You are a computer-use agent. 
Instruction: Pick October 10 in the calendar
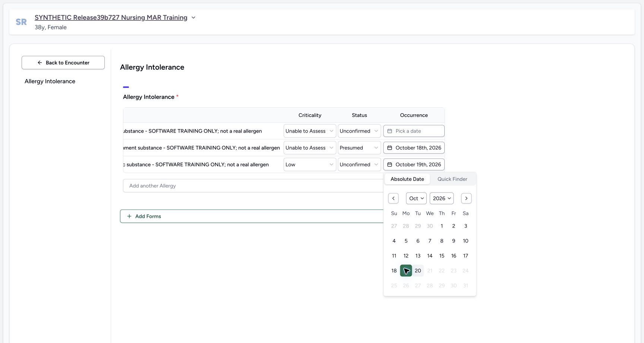pyautogui.click(x=465, y=241)
